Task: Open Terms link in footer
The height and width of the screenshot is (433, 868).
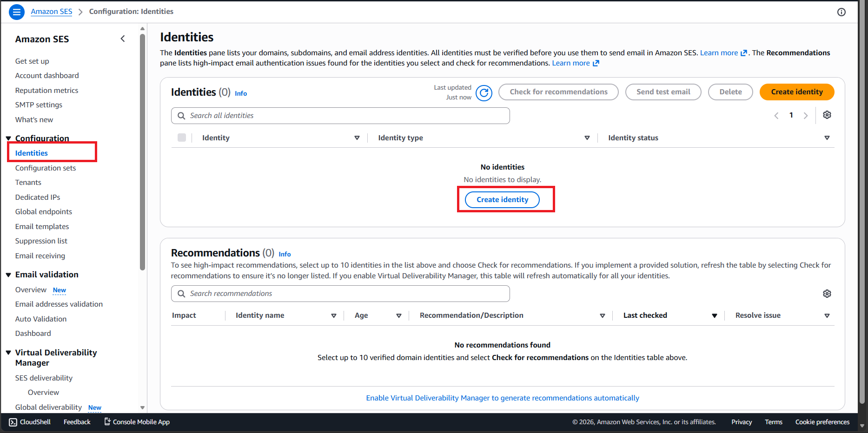Action: click(x=774, y=422)
